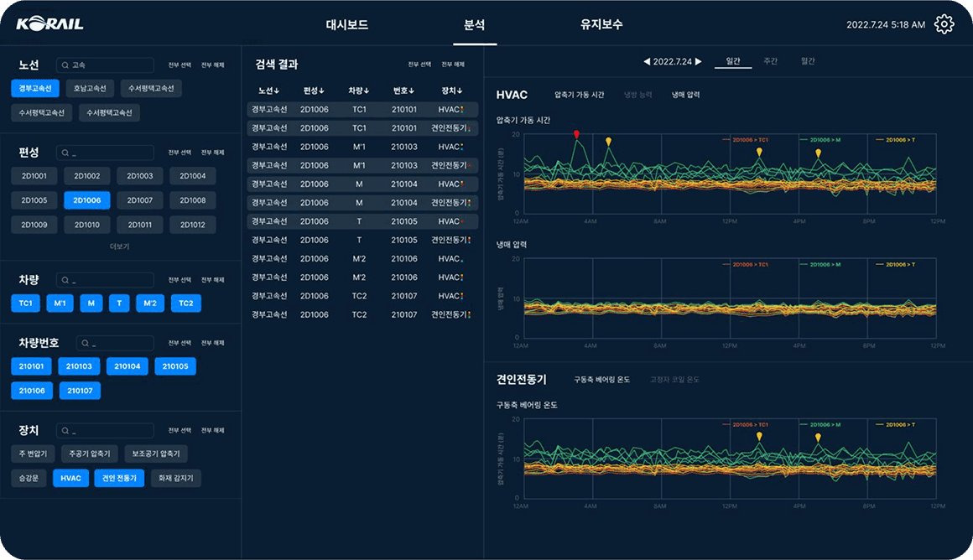Click 전부 해제 in 차량번호 section
This screenshot has width=973, height=560.
tap(212, 343)
